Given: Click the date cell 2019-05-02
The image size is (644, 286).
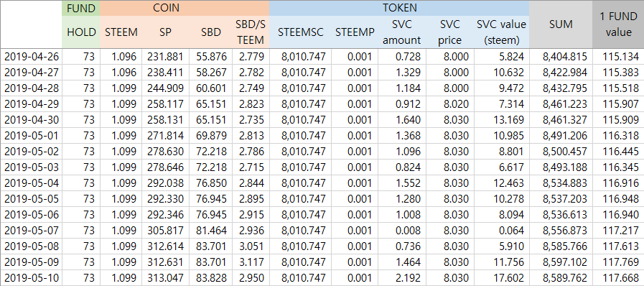Looking at the screenshot, I should click(x=31, y=151).
